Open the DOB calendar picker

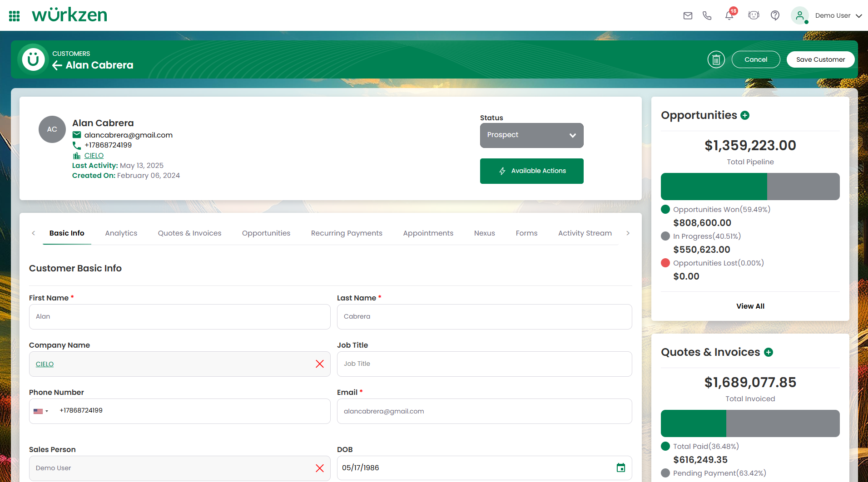click(x=620, y=467)
